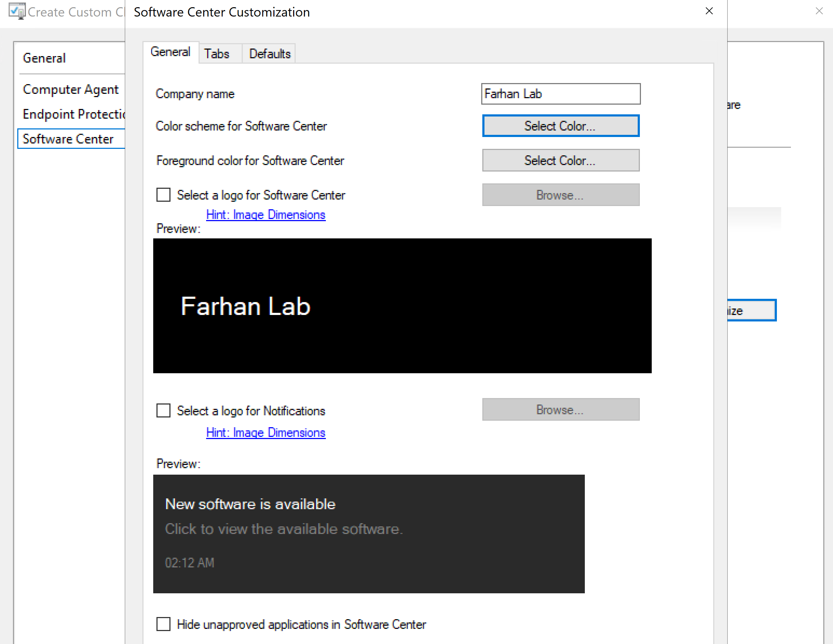Switch to the Tabs tab

216,54
